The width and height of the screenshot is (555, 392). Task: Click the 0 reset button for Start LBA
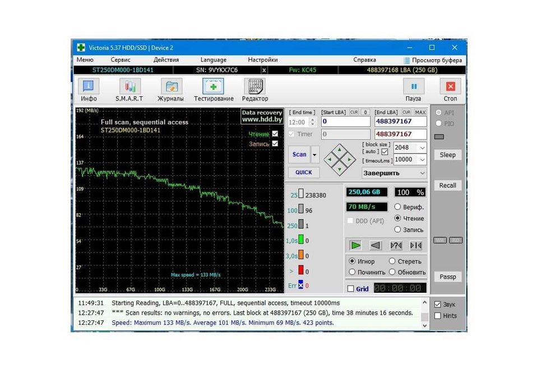tap(366, 112)
